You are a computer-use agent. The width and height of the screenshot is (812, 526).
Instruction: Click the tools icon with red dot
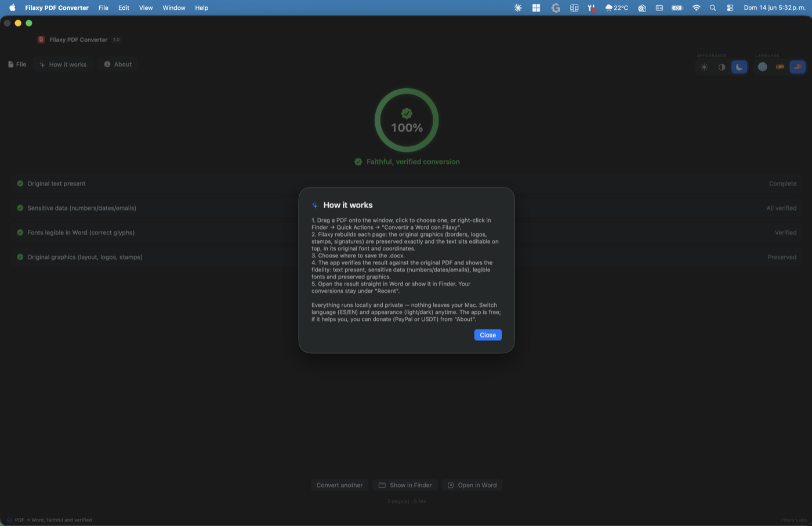592,8
